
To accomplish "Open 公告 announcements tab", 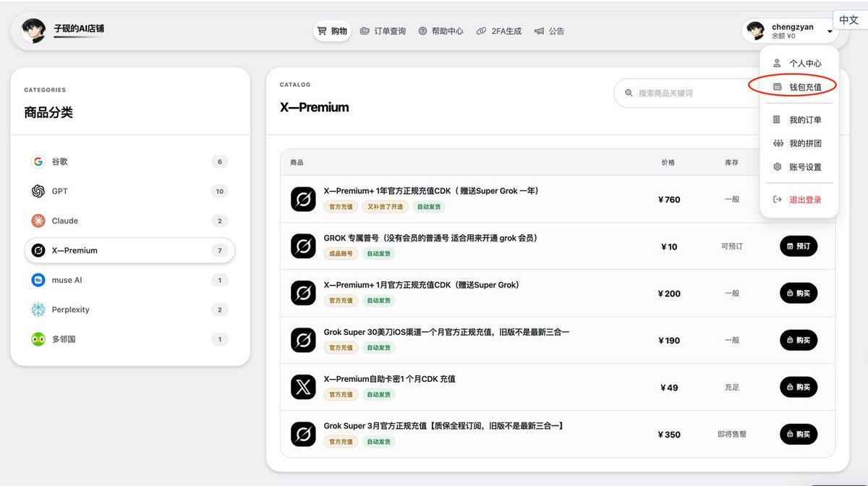I will pos(550,31).
